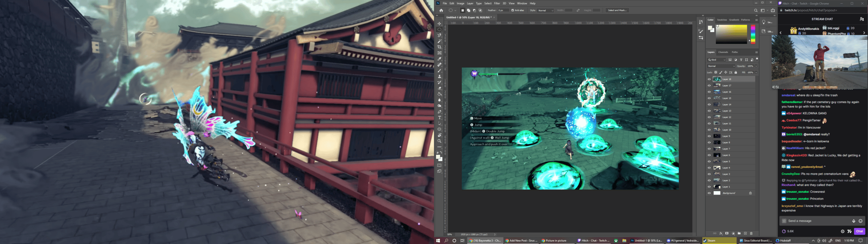Open the Window menu
868x244 pixels.
[x=522, y=3]
